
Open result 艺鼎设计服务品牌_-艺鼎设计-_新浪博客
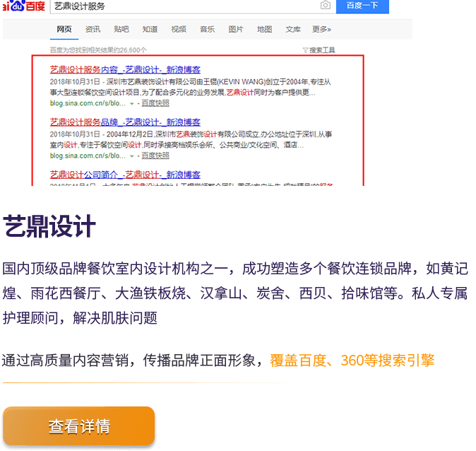[125, 122]
